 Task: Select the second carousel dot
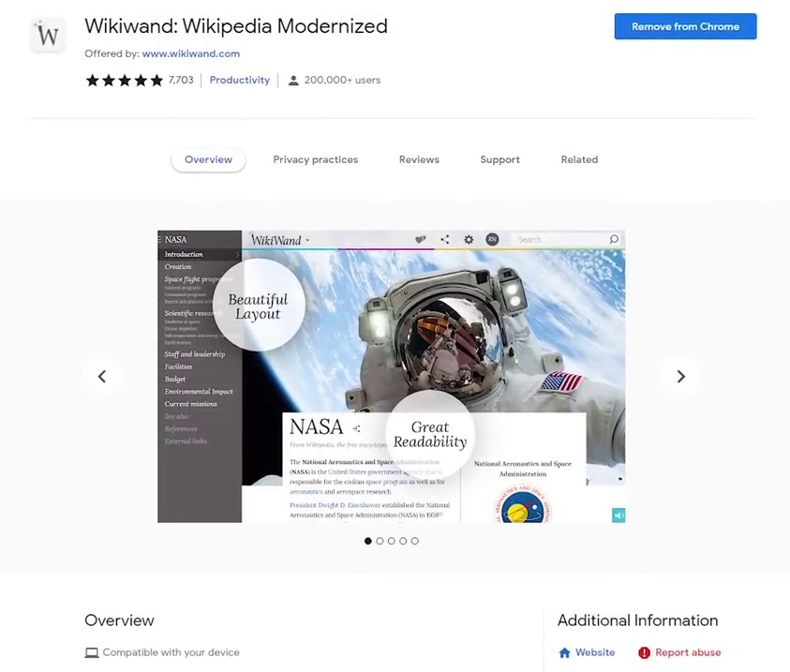click(x=380, y=541)
